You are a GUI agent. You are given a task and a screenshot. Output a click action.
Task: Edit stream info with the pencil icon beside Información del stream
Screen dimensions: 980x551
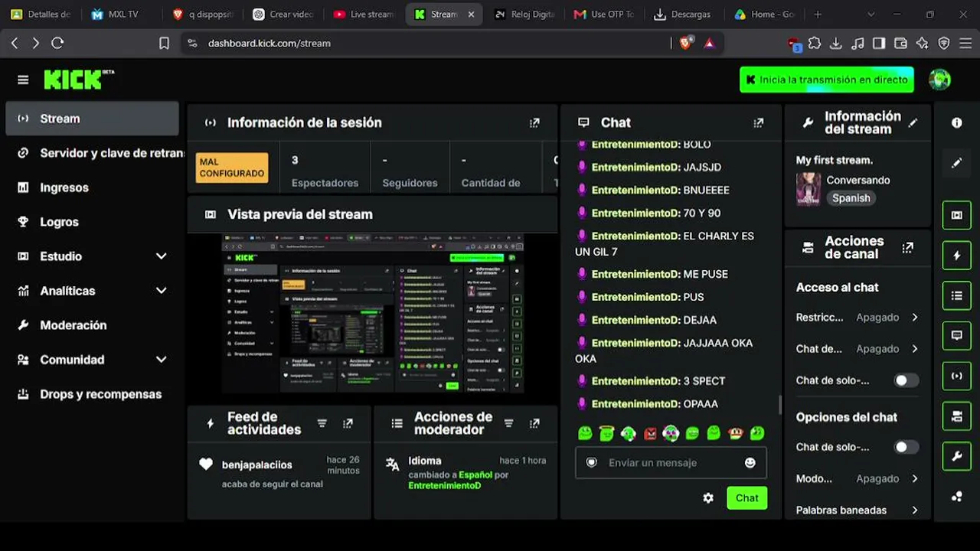coord(913,122)
